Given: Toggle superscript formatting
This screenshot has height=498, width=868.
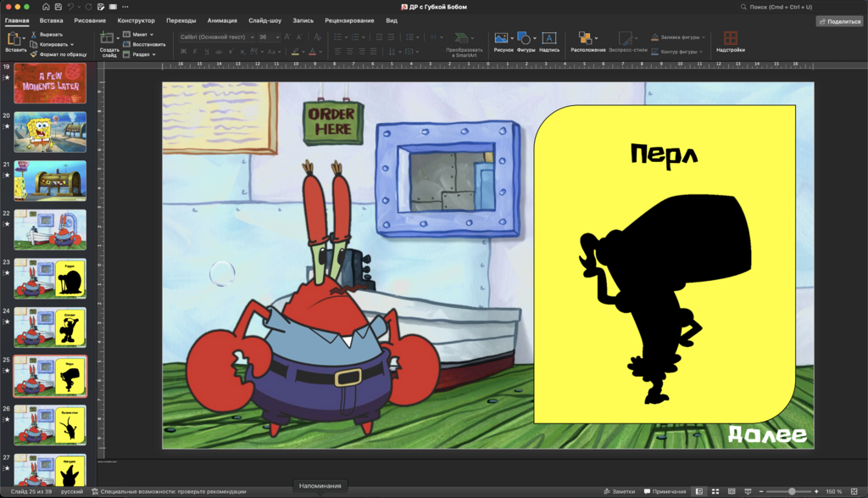Looking at the screenshot, I should click(x=231, y=52).
